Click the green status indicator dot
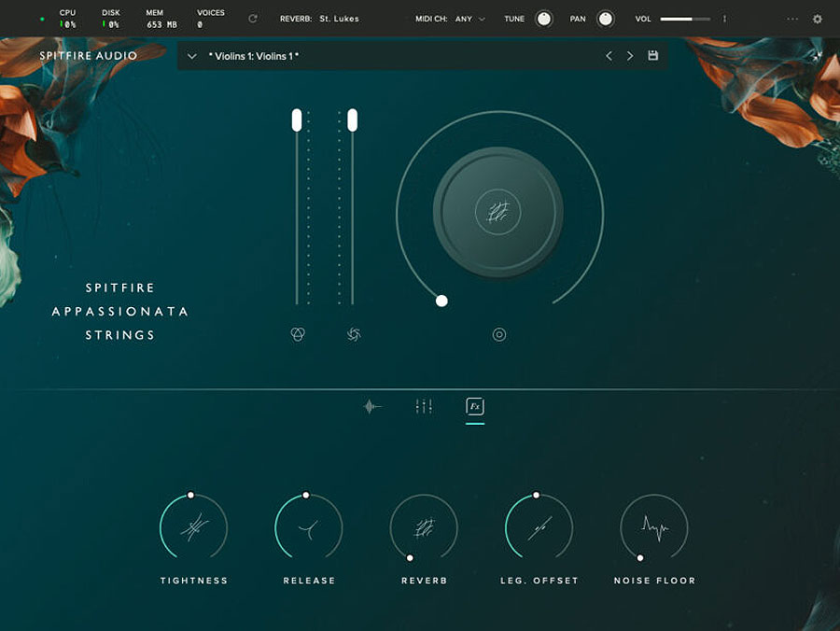 tap(42, 20)
